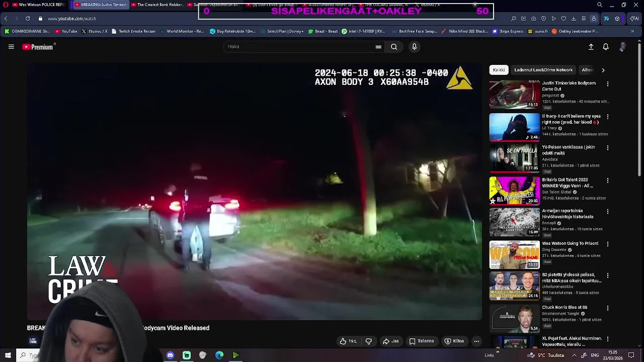Click the browser address bar URL
Image resolution: width=644 pixels, height=362 pixels.
tap(72, 19)
